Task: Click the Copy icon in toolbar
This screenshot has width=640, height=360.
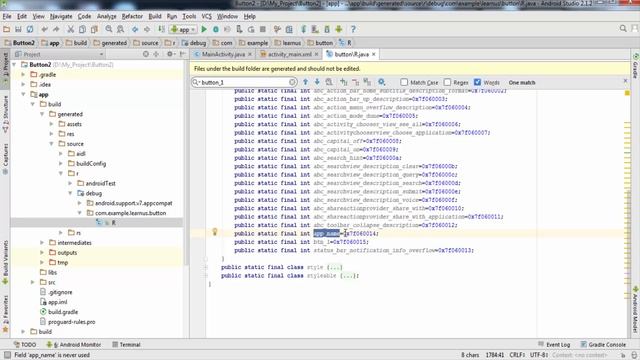Action: click(x=82, y=29)
